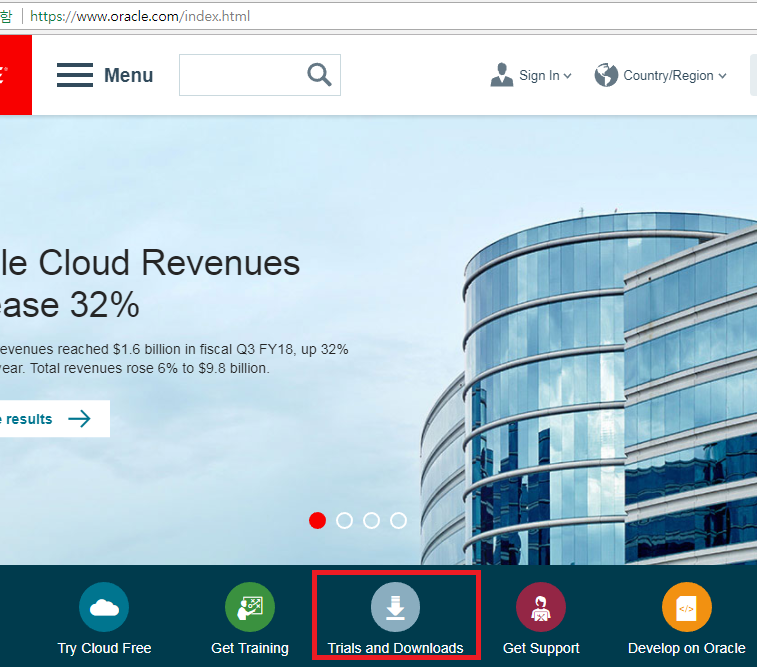The width and height of the screenshot is (757, 667).
Task: Open the Get Support link
Action: pos(541,648)
